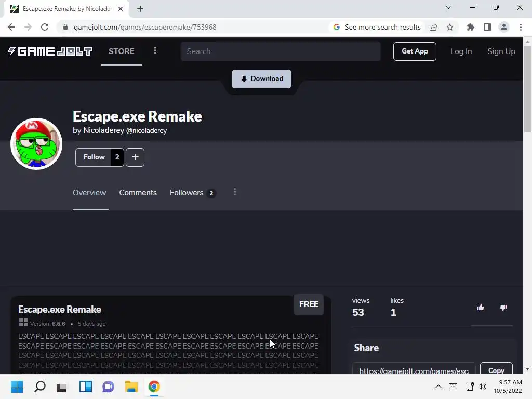Click the touch keyboard tray icon
Image resolution: width=532 pixels, height=399 pixels.
pos(453,387)
